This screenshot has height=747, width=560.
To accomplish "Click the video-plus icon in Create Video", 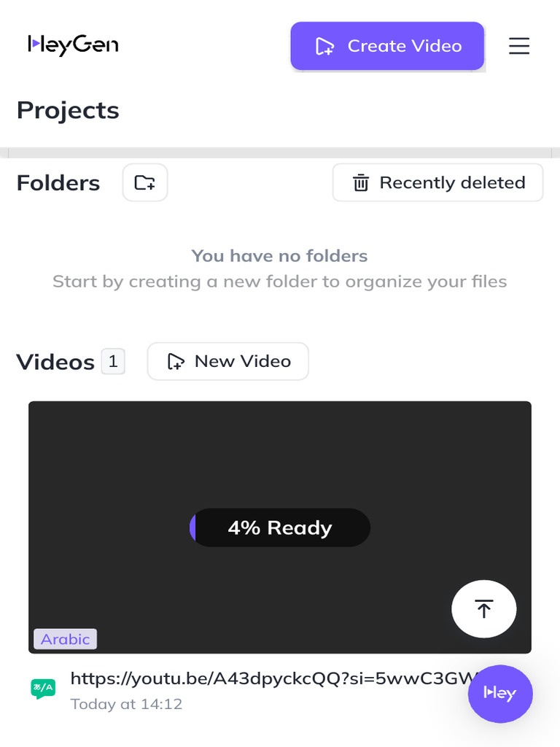I will [x=324, y=47].
